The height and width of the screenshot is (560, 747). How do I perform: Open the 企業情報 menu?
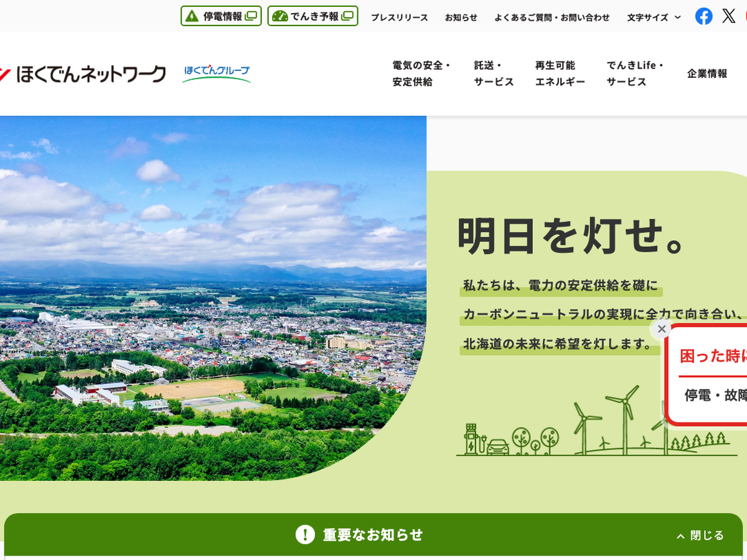coord(707,73)
